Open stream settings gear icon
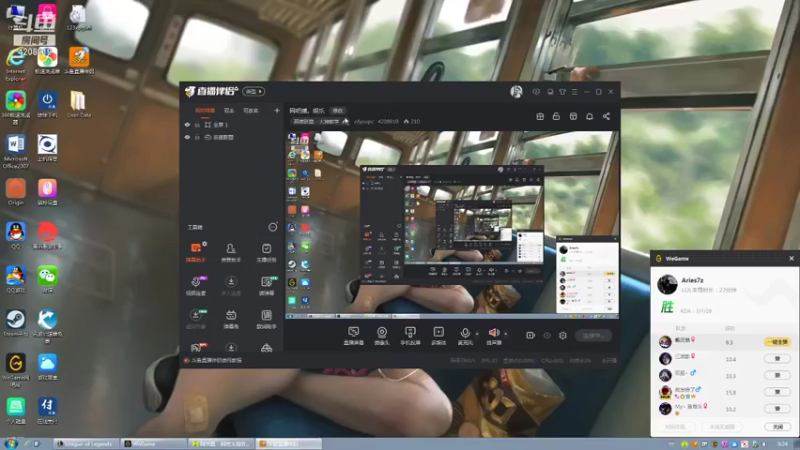Screen dimensions: 800x450 [563, 335]
